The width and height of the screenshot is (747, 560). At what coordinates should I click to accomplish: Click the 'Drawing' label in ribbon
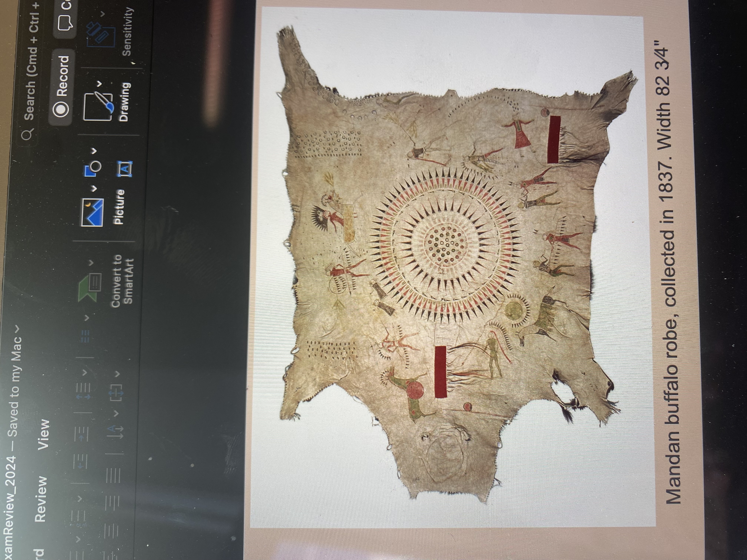124,102
